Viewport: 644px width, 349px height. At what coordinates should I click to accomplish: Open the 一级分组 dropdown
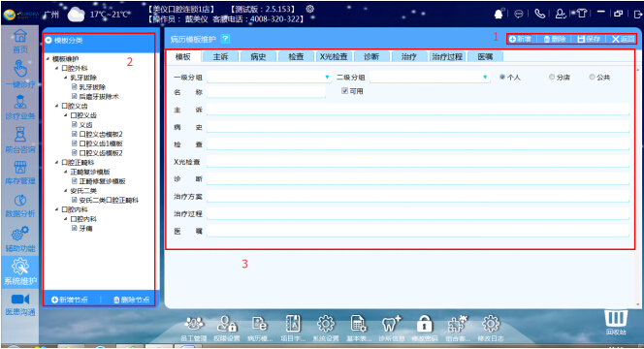click(x=269, y=77)
